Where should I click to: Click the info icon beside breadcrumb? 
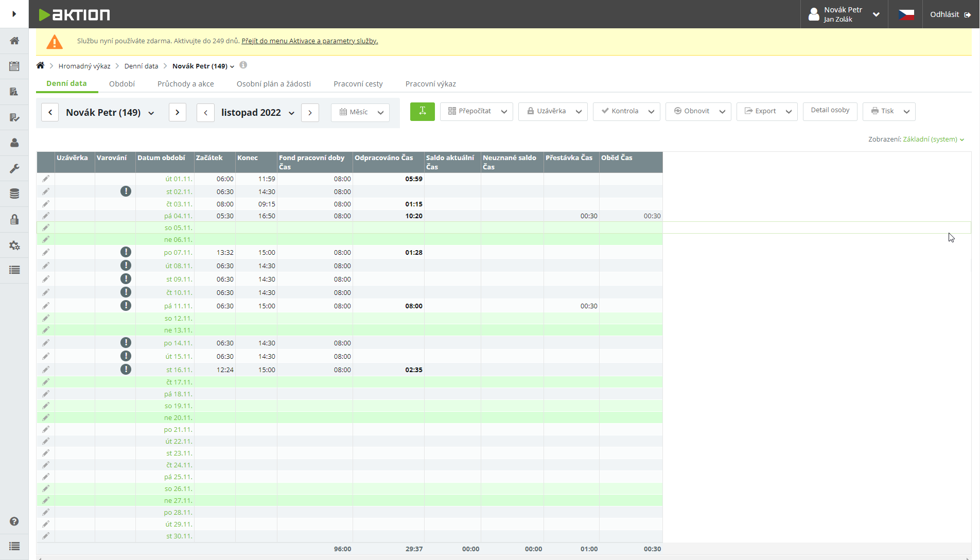243,65
